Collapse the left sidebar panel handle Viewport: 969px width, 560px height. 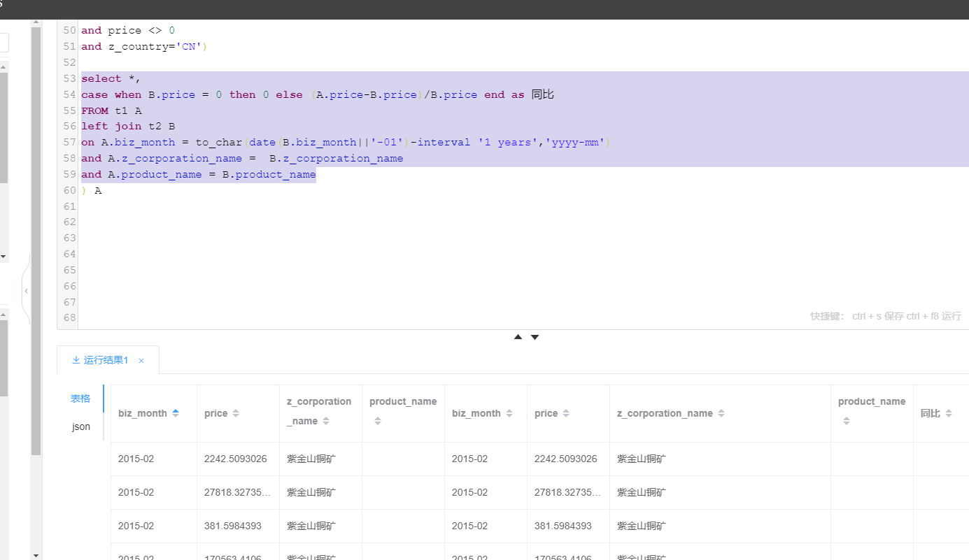pyautogui.click(x=26, y=291)
